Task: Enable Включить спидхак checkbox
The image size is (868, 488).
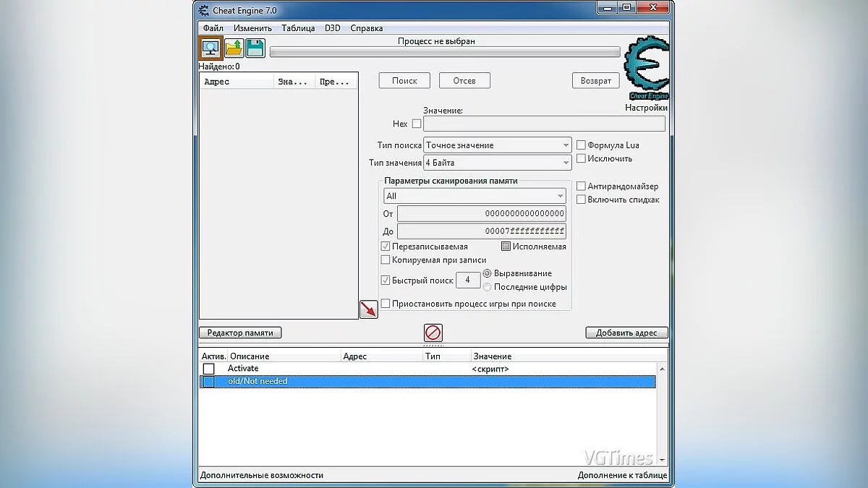Action: (581, 200)
